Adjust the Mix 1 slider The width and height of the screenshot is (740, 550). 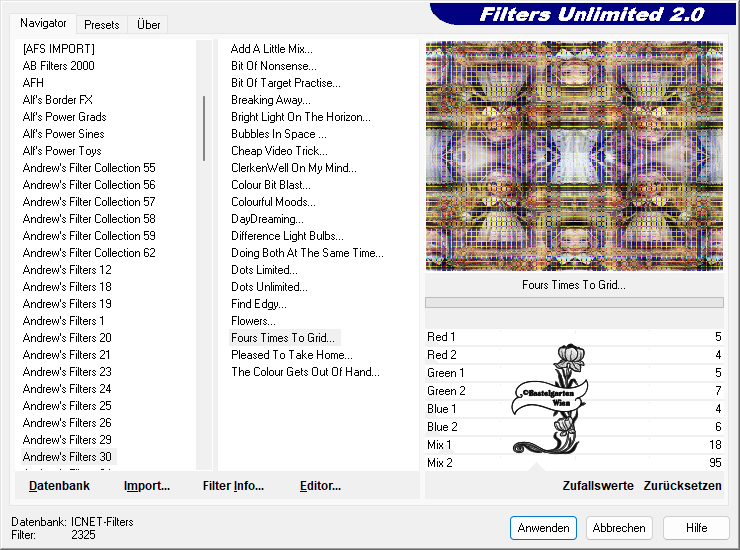point(574,445)
